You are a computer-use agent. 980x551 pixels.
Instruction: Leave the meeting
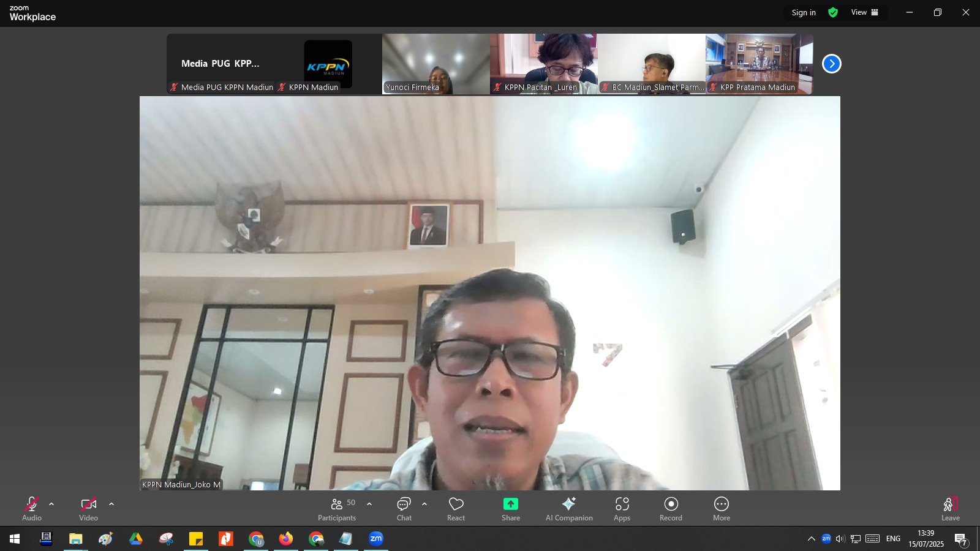(x=951, y=509)
